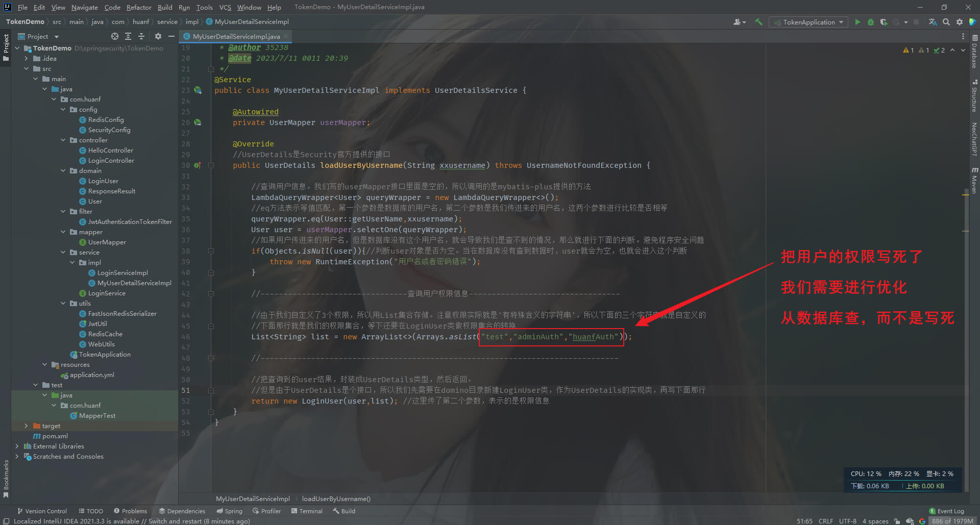The height and width of the screenshot is (525, 980).
Task: Open the Problems tool window
Action: (131, 511)
